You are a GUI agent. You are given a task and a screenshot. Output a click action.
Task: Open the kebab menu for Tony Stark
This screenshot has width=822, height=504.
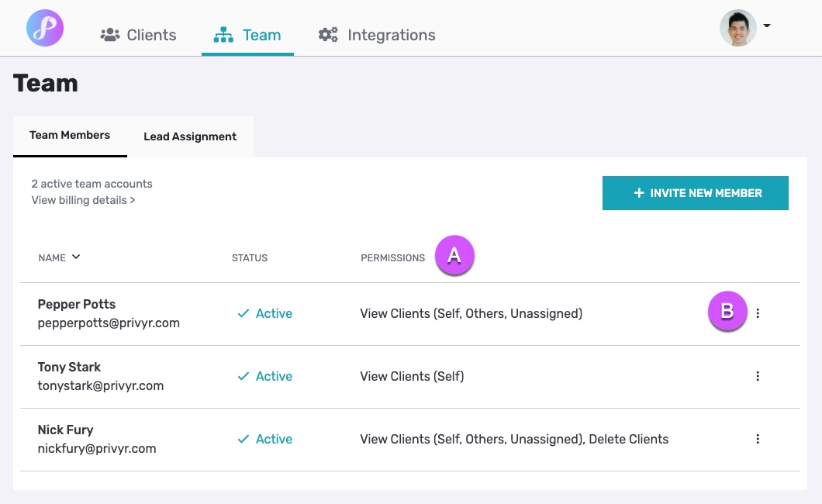[758, 376]
